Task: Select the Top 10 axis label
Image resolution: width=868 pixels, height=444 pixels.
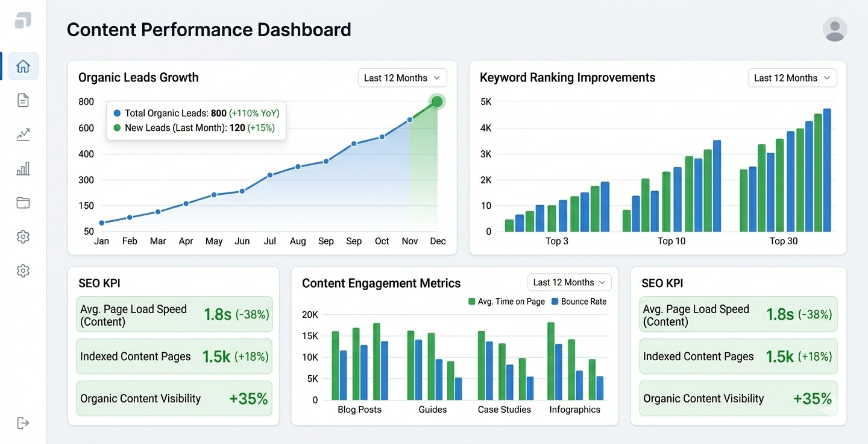Action: click(671, 241)
